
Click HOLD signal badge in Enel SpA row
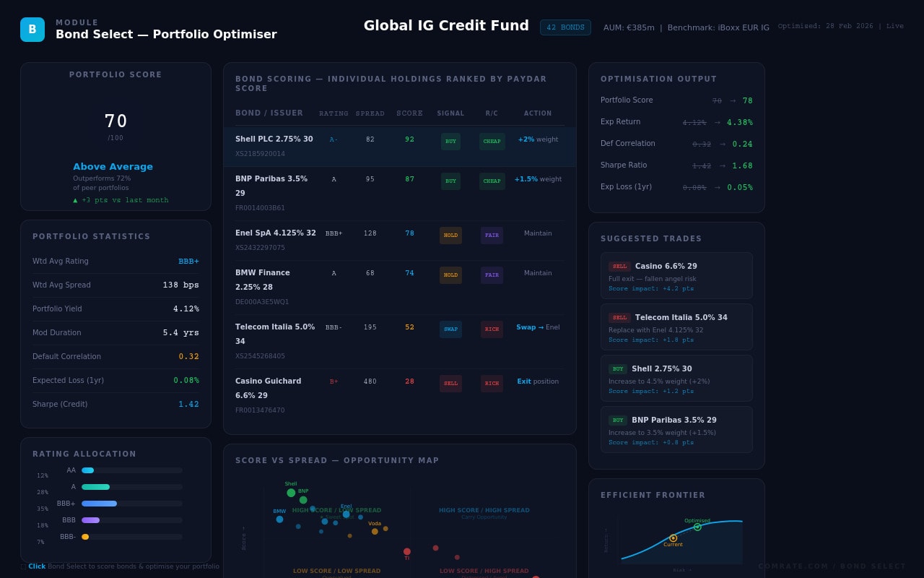(x=450, y=235)
